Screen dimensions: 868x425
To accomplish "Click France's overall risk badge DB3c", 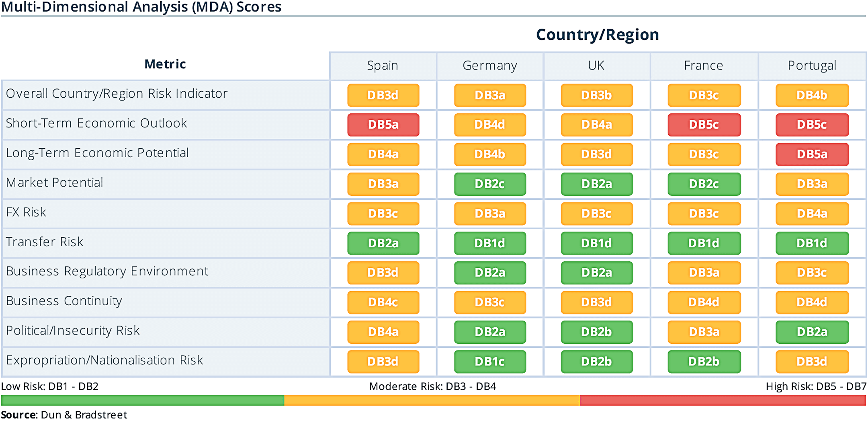I will [704, 95].
